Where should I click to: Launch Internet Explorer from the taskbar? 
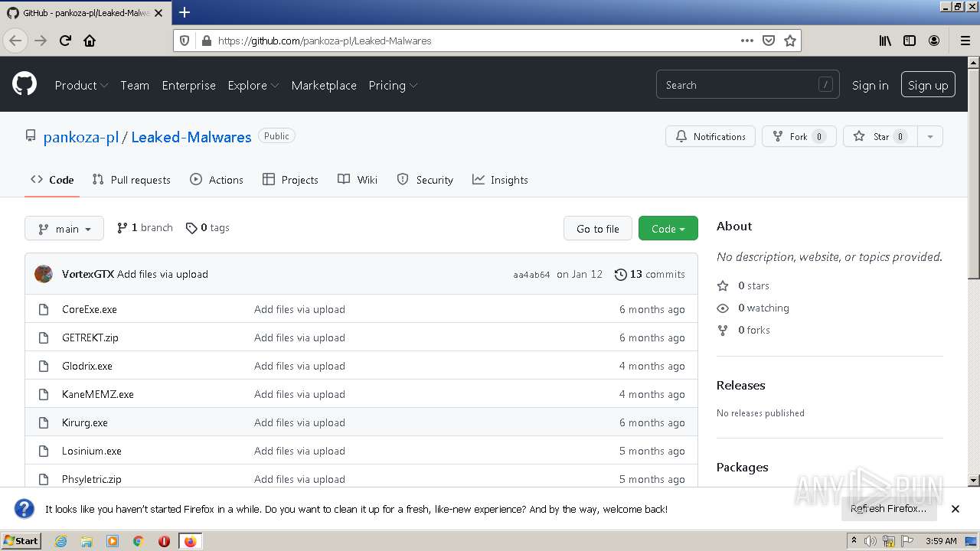pos(60,541)
